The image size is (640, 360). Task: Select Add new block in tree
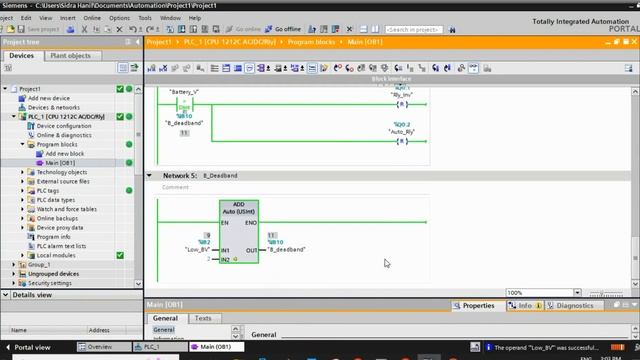[64, 153]
